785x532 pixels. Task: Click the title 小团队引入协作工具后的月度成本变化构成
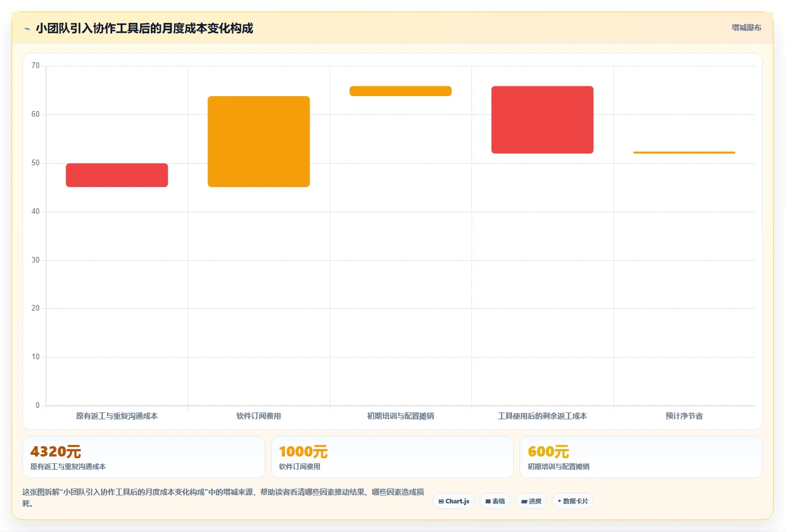(x=144, y=28)
